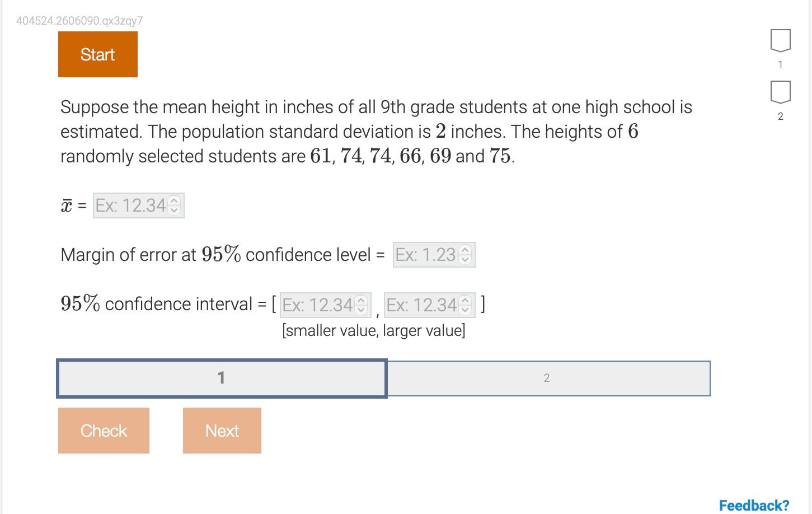Increment the x̄ value using its up arrow
Screen dimensions: 812x514
tap(174, 202)
